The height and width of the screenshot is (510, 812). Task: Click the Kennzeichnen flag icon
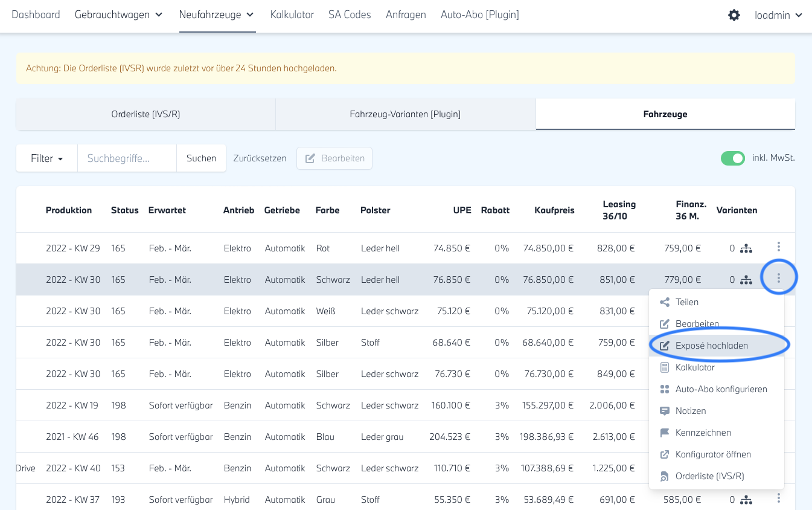[665, 433]
